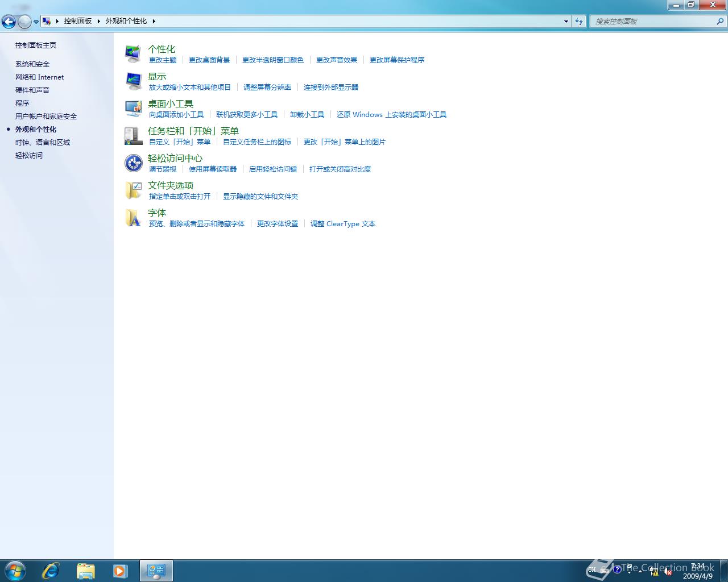The width and height of the screenshot is (728, 582).
Task: Click 调整 ClearType 文本 link
Action: click(x=343, y=224)
